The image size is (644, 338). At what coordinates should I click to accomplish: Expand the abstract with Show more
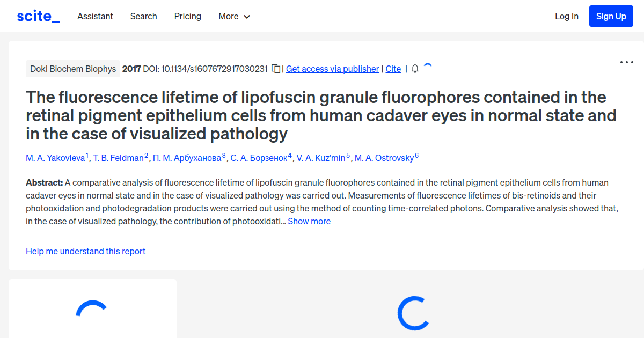(309, 221)
